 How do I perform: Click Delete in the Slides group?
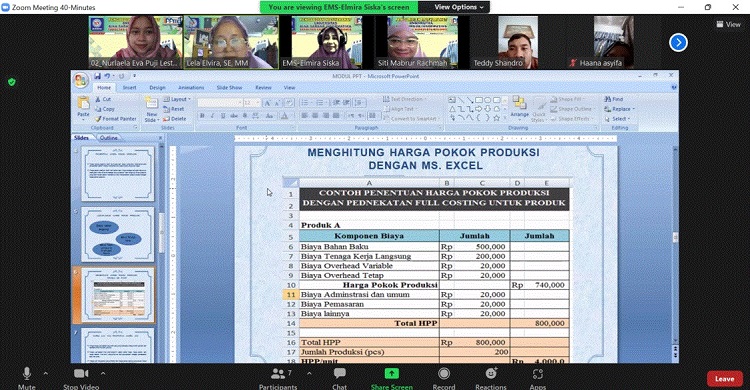pos(175,118)
